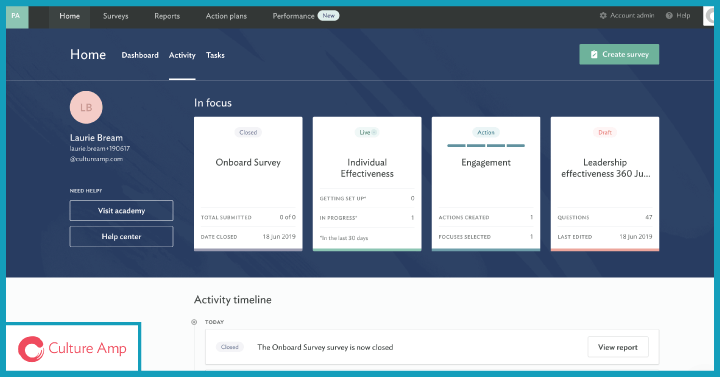Select the Activity tab

click(182, 55)
